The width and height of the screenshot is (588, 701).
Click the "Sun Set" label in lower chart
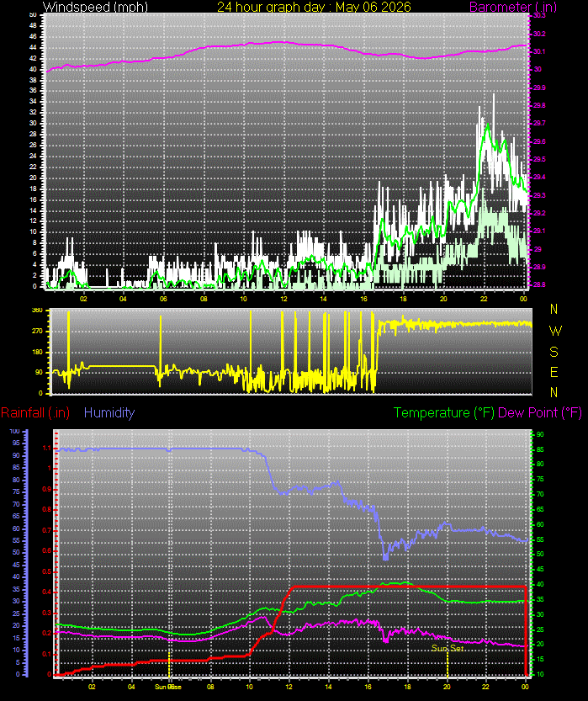coord(448,648)
